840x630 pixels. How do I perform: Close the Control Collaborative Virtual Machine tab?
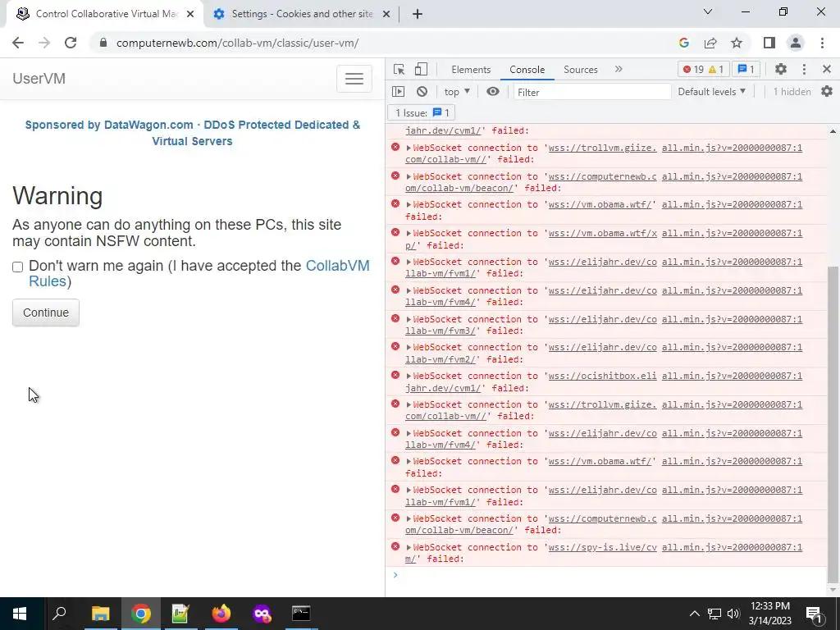pyautogui.click(x=190, y=14)
